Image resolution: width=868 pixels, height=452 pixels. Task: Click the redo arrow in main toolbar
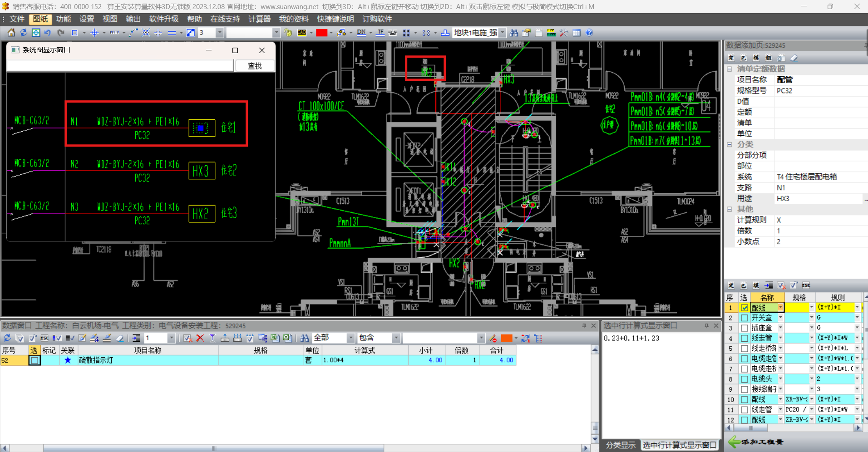click(x=60, y=33)
